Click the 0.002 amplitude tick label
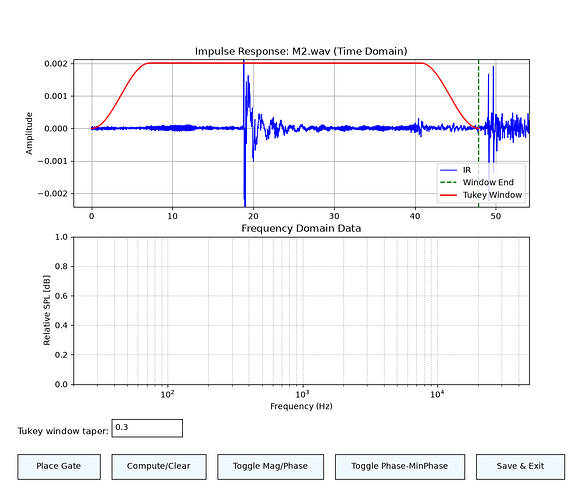 pos(56,64)
